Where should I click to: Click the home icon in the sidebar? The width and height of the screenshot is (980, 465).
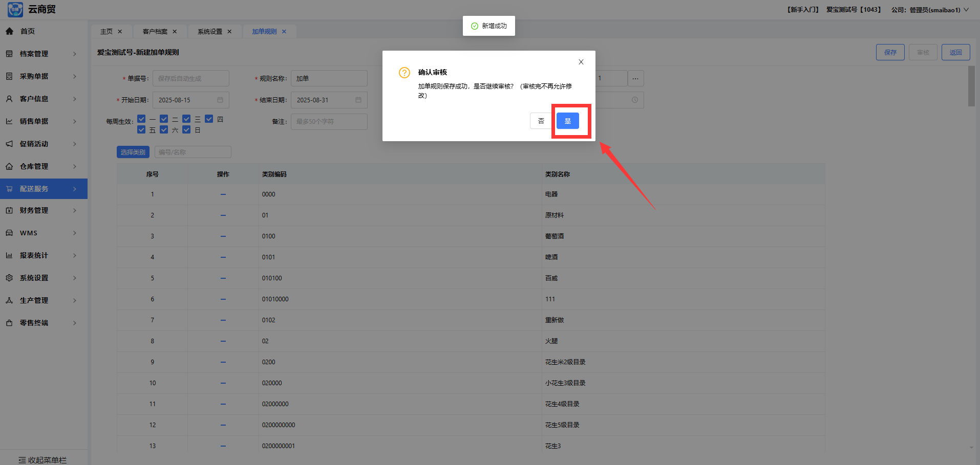pos(9,31)
